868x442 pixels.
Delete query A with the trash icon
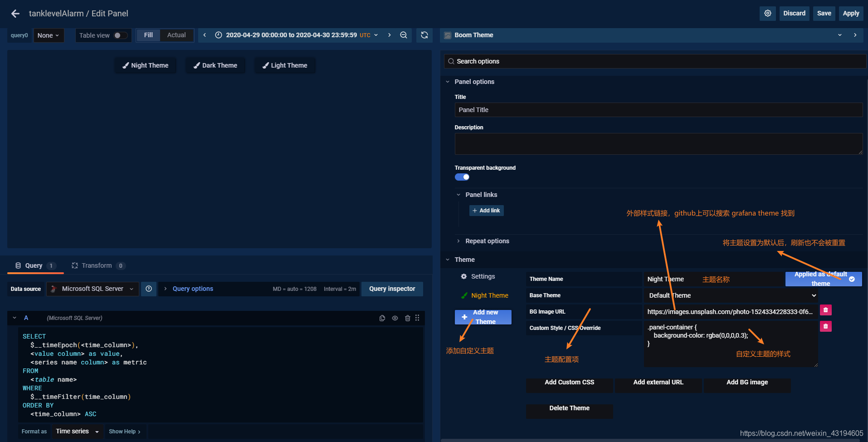[407, 318]
